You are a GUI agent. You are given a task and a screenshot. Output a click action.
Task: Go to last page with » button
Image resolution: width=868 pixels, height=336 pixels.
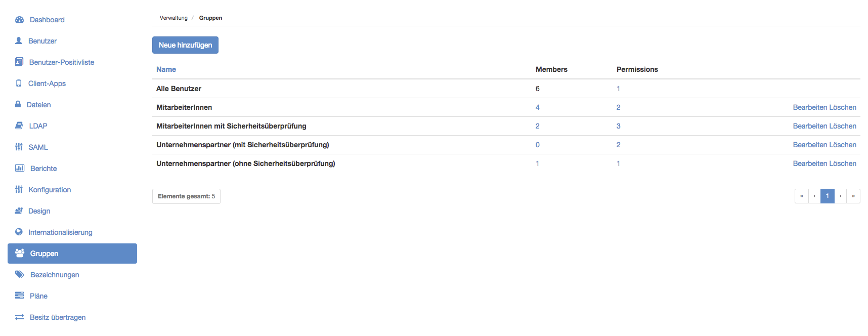pos(853,196)
